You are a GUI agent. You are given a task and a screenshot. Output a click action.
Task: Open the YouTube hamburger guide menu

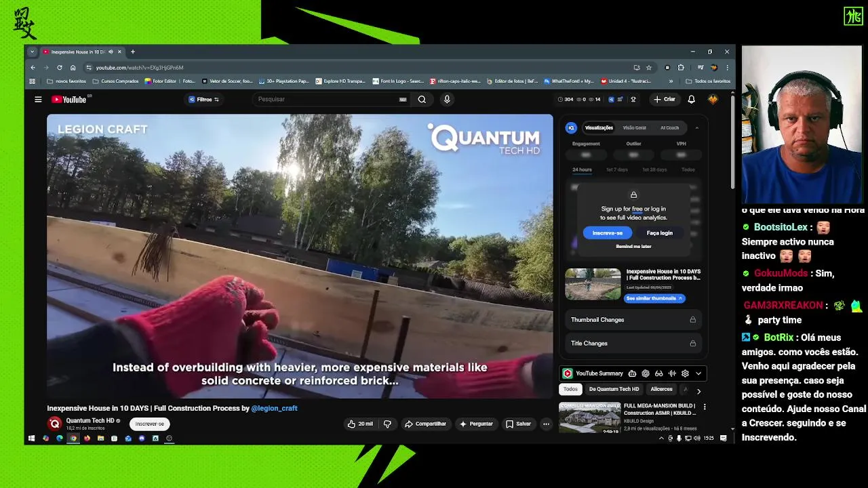38,99
